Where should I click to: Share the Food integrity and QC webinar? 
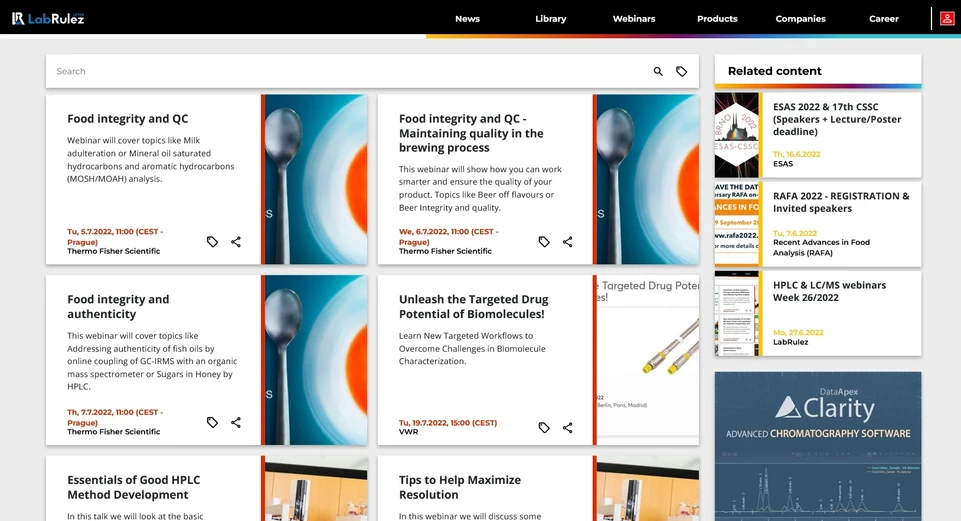pos(236,241)
